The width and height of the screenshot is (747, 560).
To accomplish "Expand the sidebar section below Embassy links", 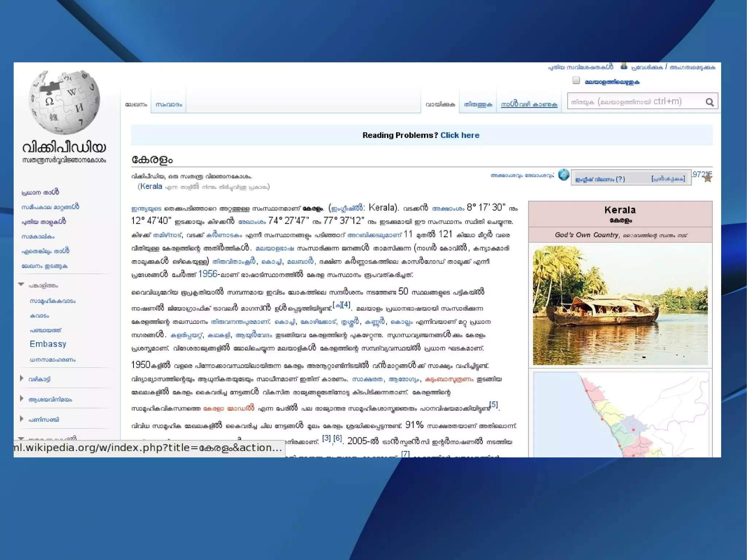I will [22, 378].
